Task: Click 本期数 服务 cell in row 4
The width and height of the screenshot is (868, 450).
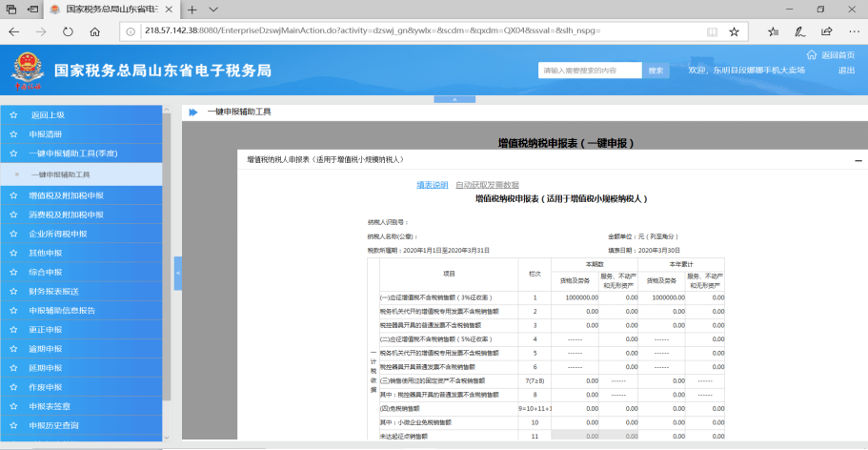Action: point(618,339)
